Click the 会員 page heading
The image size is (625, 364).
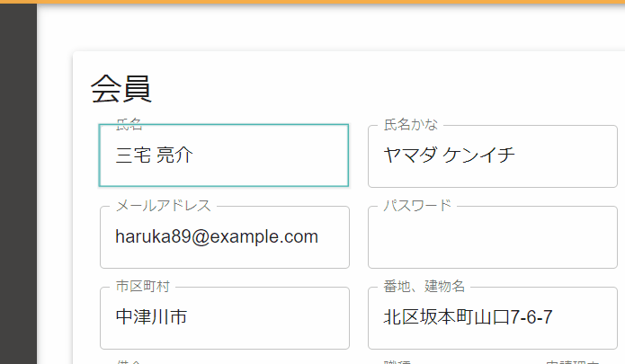pos(121,89)
